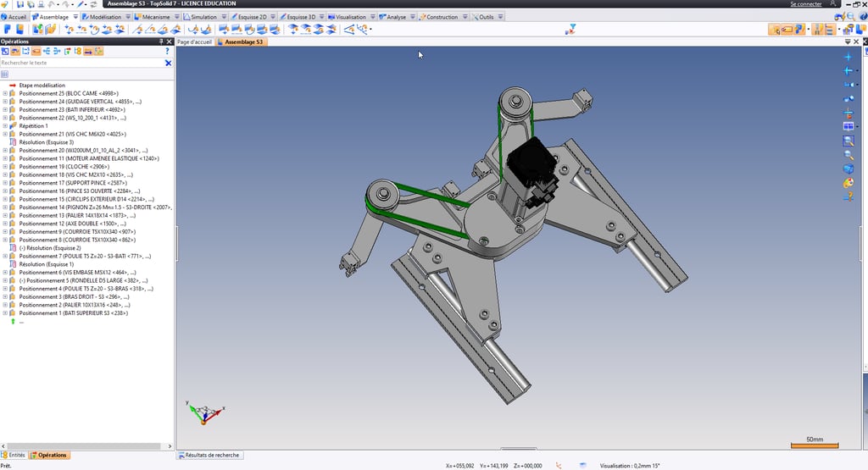Click the user account icon beside Se connecter
868x470 pixels.
click(x=832, y=4)
